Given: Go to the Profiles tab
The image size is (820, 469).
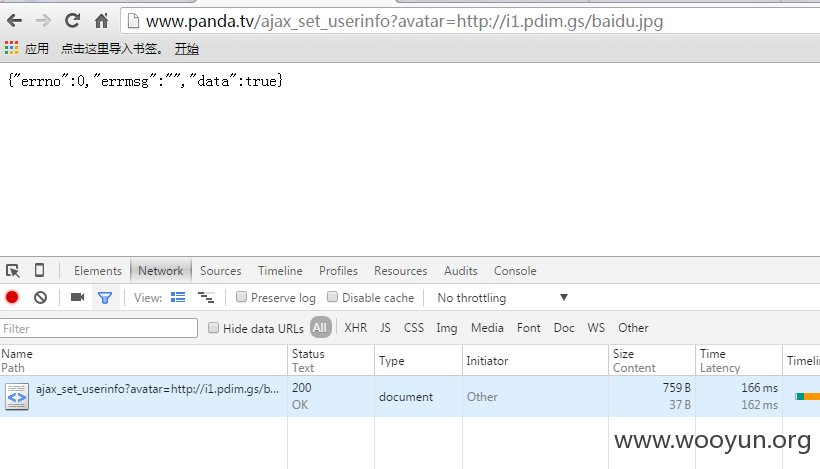Looking at the screenshot, I should (x=338, y=271).
